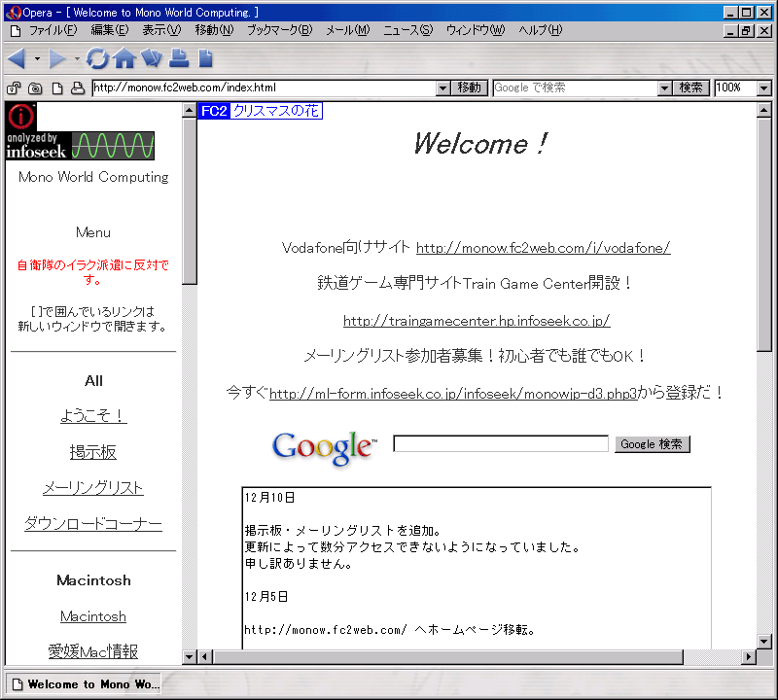The height and width of the screenshot is (700, 778).
Task: Restore the inner document window
Action: 746,31
